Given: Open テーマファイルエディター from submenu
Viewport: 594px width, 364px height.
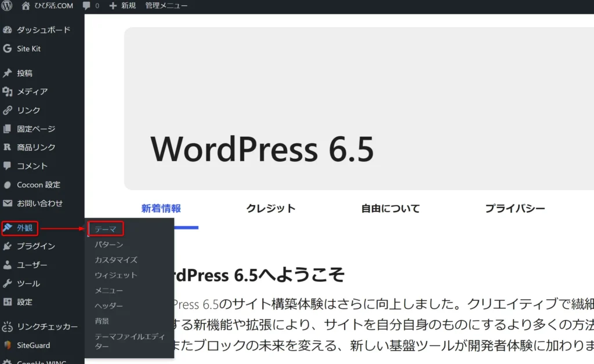Looking at the screenshot, I should (x=129, y=341).
